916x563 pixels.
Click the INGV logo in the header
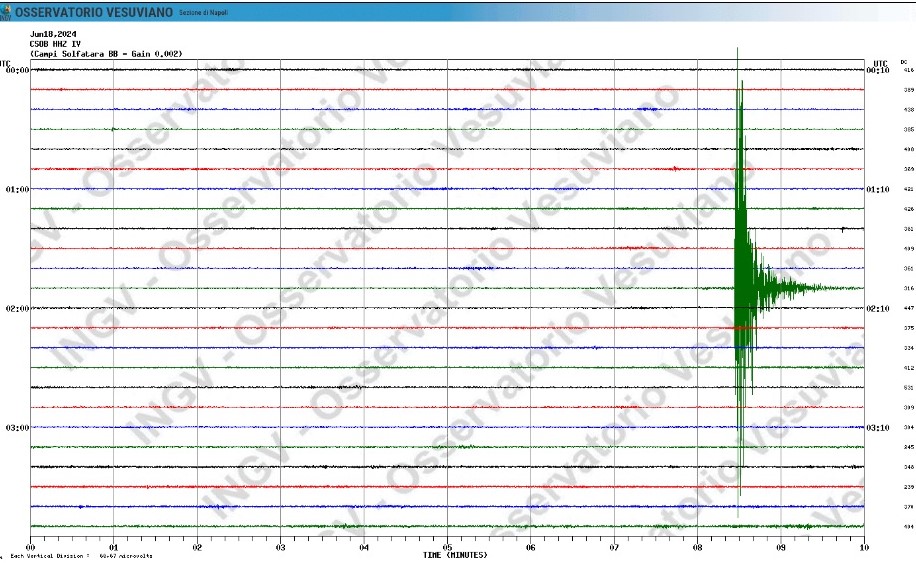click(x=6, y=12)
